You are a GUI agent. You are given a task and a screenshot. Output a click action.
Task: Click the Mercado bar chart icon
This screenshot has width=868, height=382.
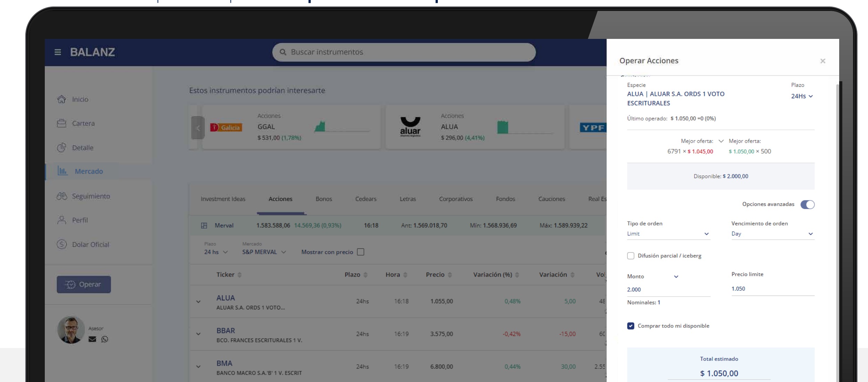coord(62,171)
